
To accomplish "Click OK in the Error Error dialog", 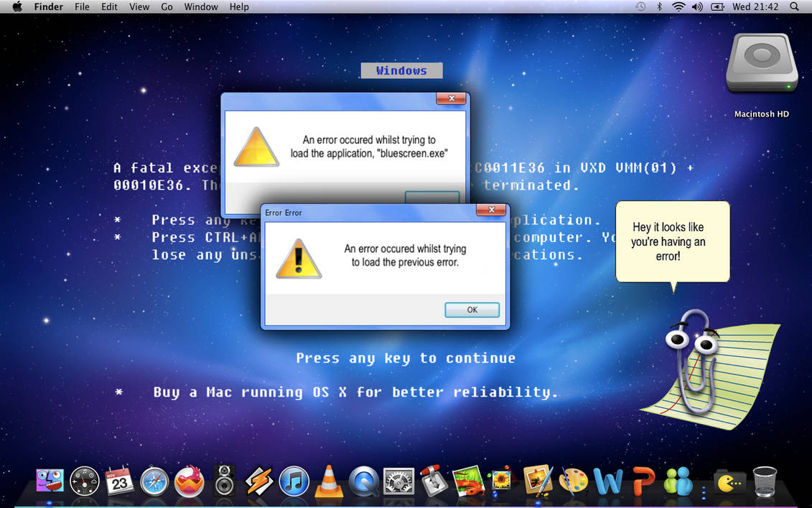I will pos(472,310).
